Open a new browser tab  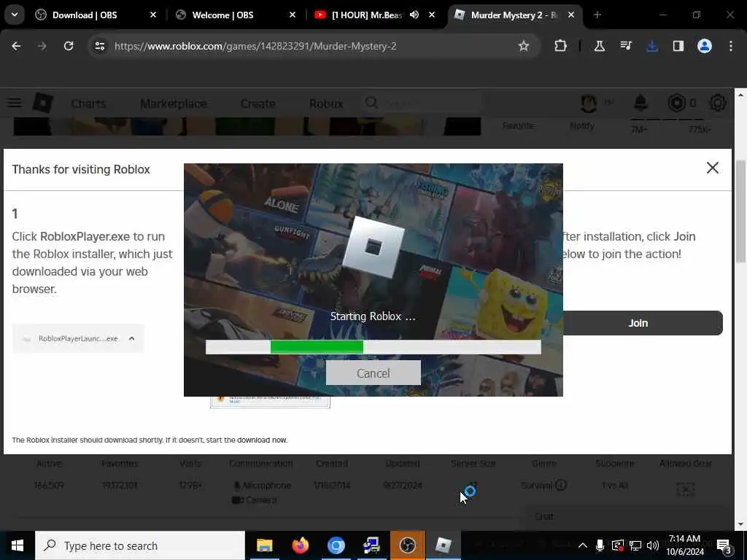[597, 15]
